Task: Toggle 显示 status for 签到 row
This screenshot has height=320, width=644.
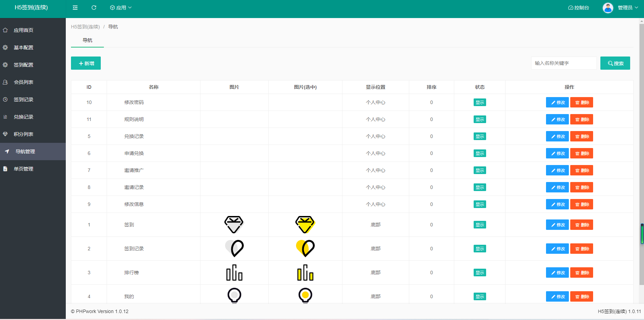Action: click(480, 225)
